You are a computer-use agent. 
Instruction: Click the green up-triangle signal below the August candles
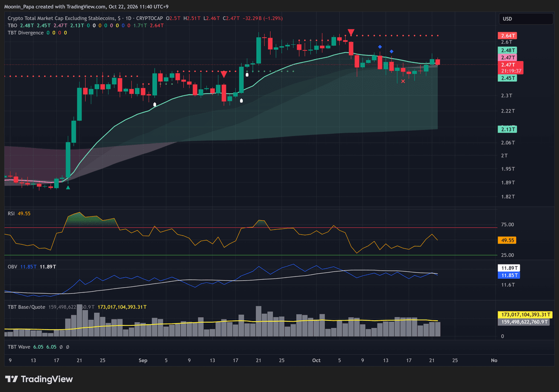point(68,187)
